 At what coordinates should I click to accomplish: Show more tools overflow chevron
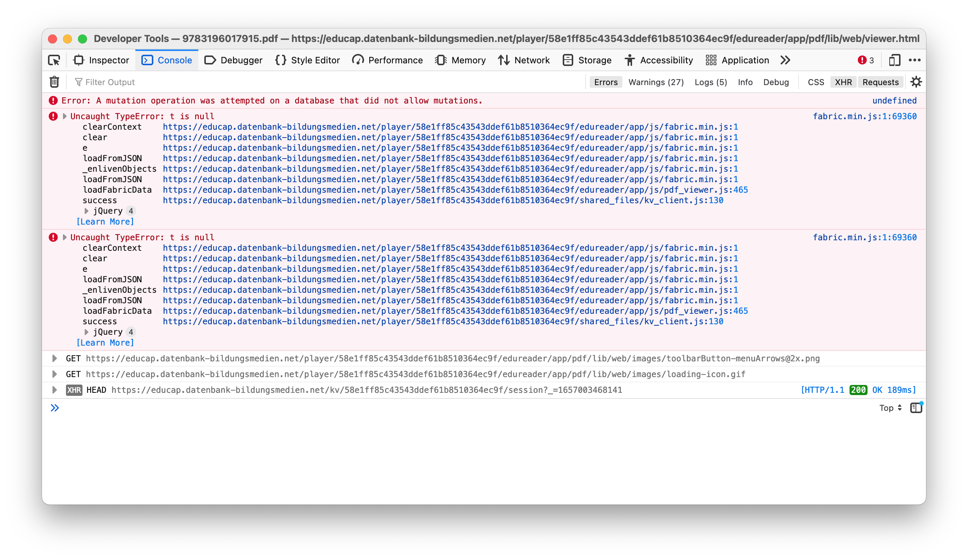tap(785, 60)
